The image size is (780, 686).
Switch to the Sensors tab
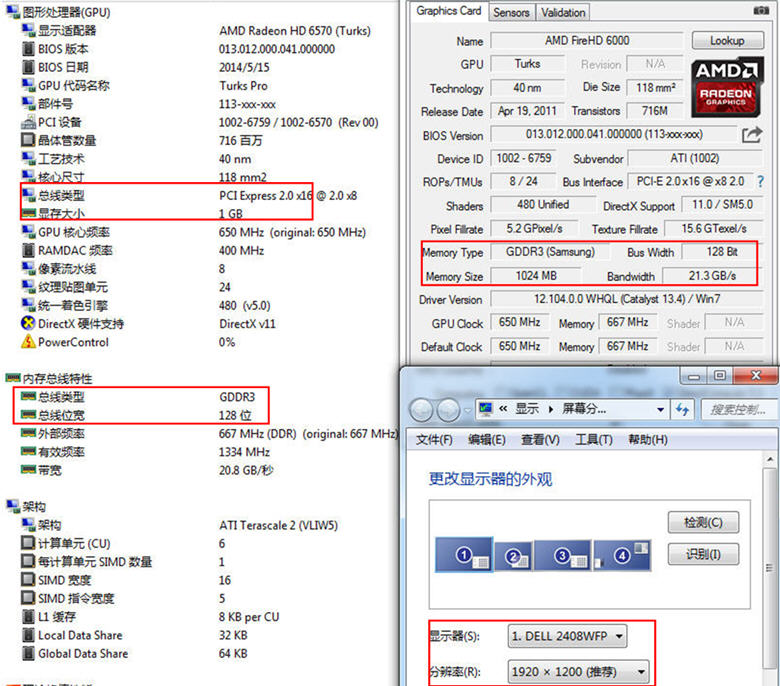click(511, 12)
